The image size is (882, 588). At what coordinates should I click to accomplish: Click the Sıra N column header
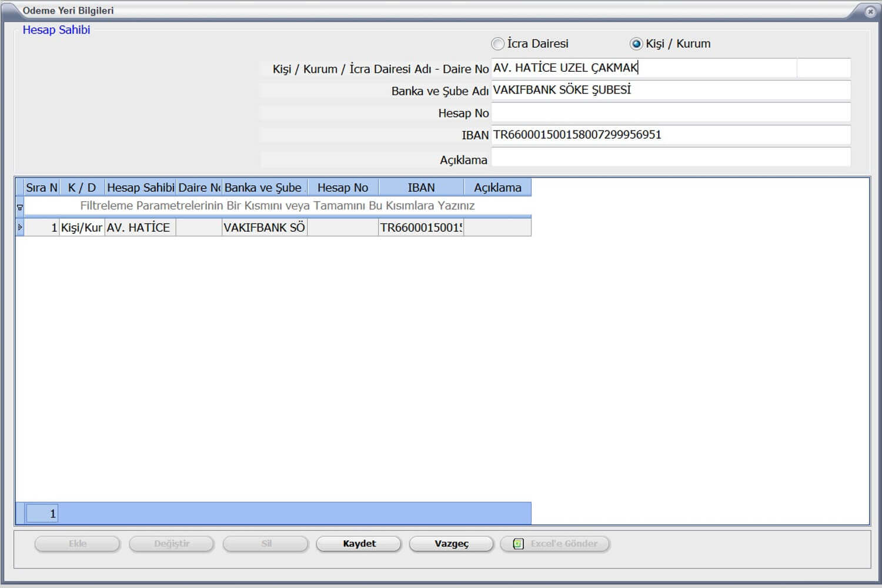coord(41,188)
